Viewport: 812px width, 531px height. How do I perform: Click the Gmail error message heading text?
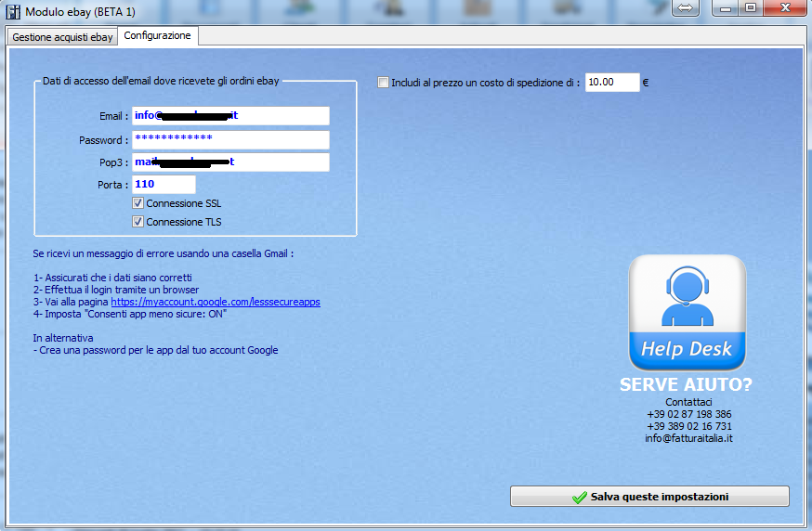coord(164,253)
